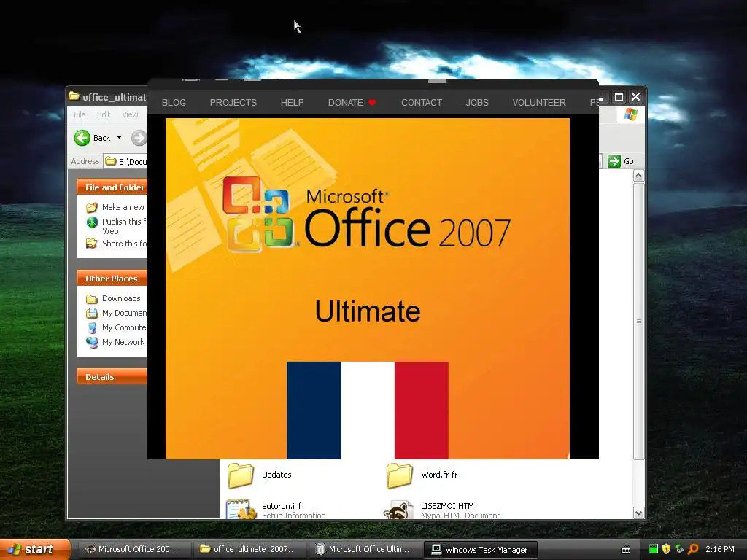Open My Documents in Other Places
This screenshot has height=560, width=747.
(x=124, y=313)
